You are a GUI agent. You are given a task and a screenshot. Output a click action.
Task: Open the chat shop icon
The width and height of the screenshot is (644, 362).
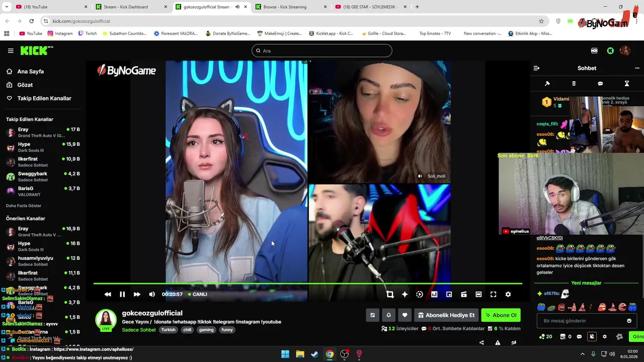click(x=562, y=337)
